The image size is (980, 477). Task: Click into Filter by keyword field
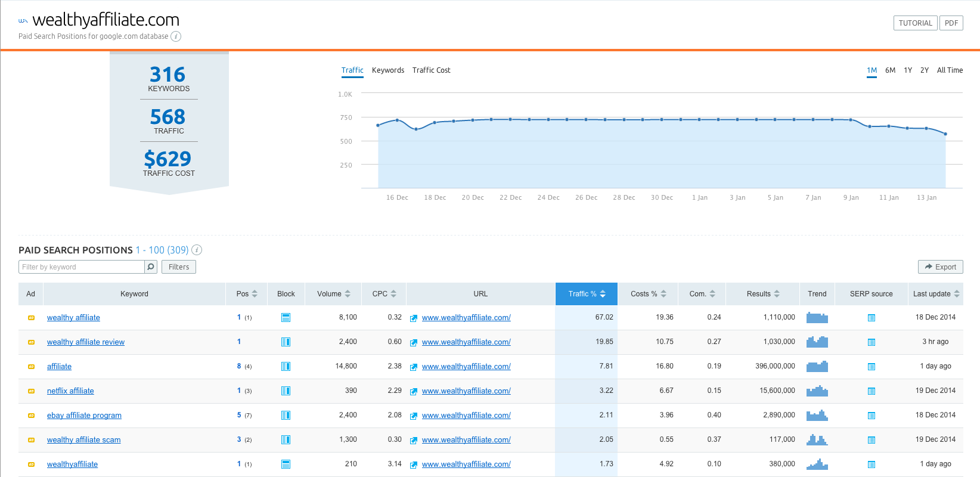coord(82,267)
